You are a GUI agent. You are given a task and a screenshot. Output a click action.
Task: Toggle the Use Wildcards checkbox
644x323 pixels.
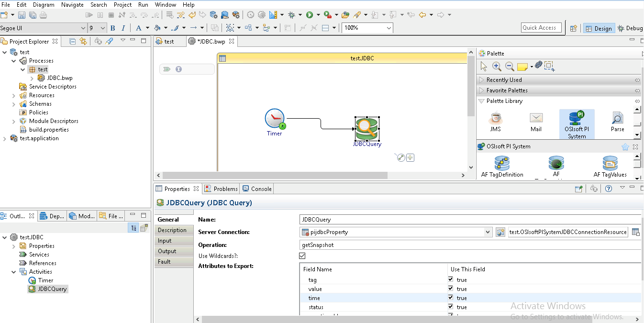302,256
